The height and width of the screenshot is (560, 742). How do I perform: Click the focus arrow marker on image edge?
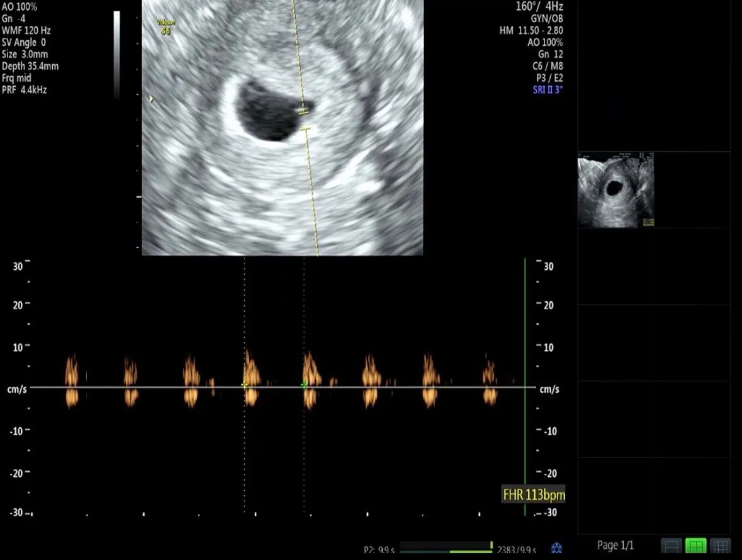click(x=151, y=99)
